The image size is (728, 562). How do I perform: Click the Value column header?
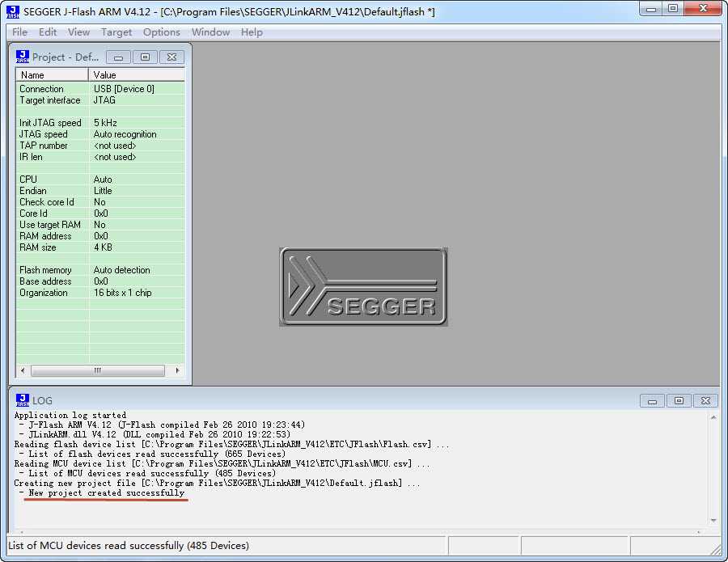[x=137, y=74]
